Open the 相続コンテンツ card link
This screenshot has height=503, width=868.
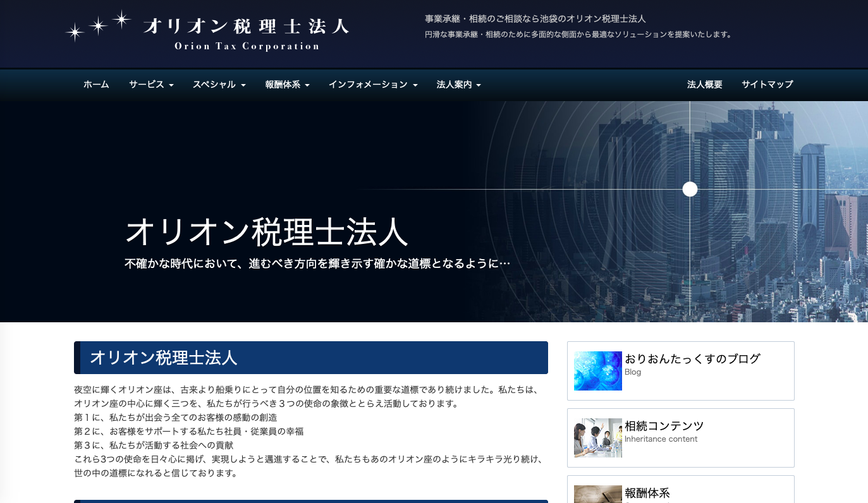681,438
